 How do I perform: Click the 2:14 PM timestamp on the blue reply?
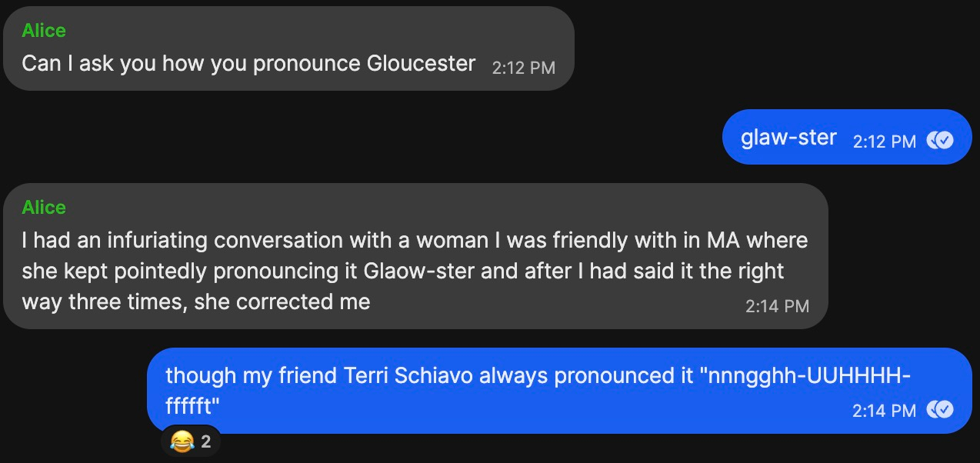885,411
